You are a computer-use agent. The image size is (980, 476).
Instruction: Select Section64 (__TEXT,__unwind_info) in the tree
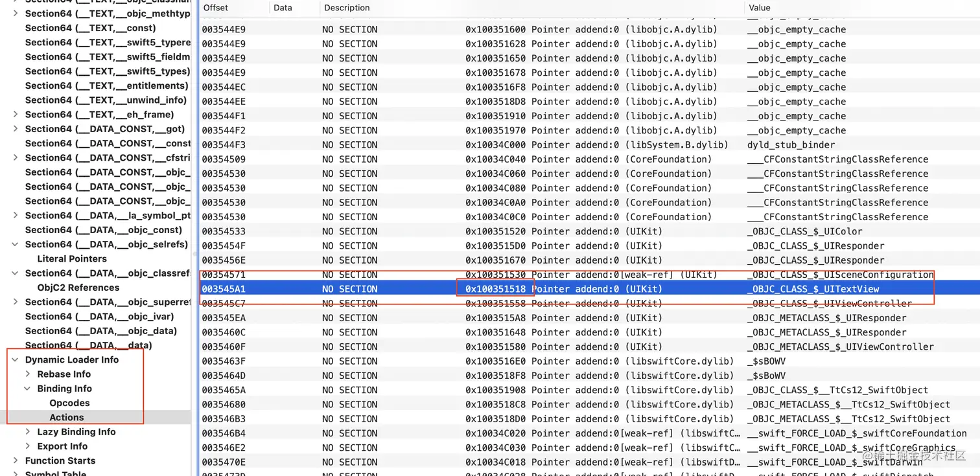(106, 100)
